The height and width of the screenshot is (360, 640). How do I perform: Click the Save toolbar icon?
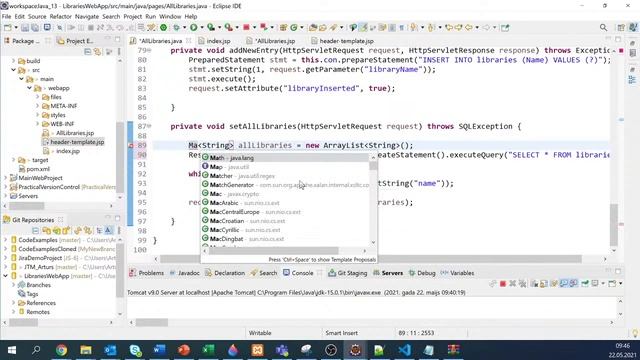[25, 28]
